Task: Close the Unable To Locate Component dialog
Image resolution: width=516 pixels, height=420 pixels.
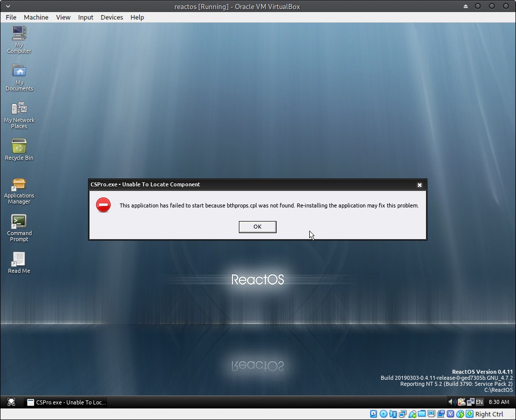Action: (419, 185)
